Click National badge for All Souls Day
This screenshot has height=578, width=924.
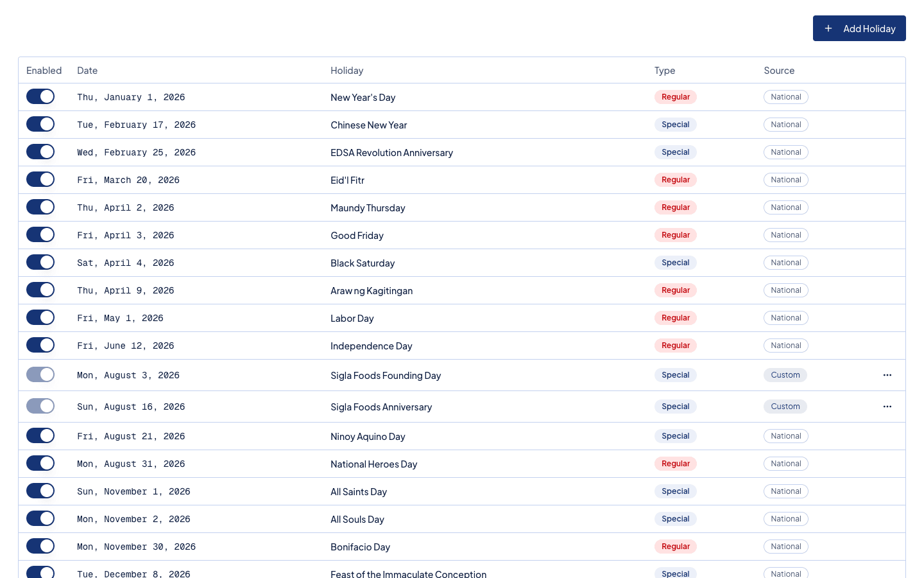tap(786, 519)
